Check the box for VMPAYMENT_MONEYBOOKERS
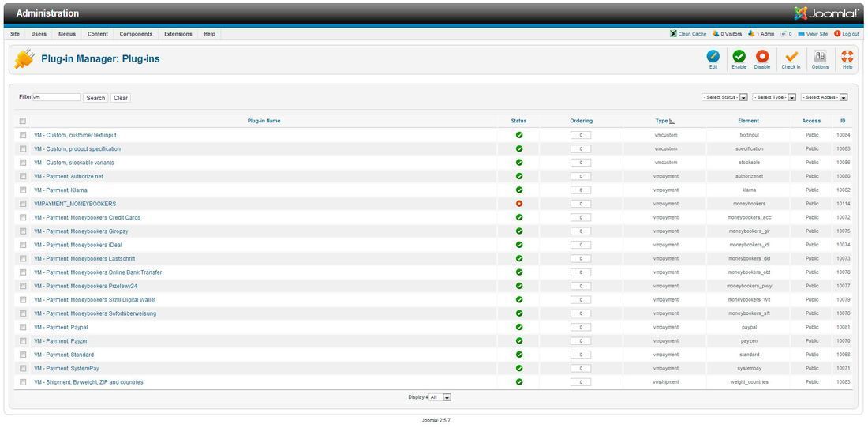868x428 pixels. (x=23, y=204)
